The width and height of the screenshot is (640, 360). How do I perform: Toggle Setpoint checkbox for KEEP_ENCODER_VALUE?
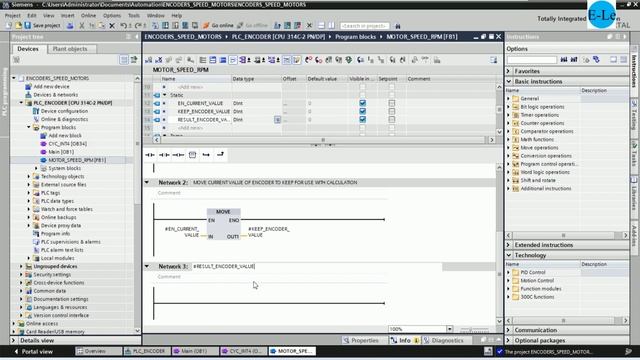click(392, 111)
